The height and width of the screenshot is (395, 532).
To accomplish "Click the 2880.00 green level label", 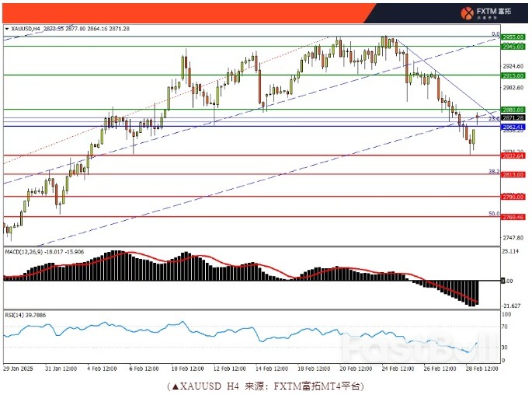I will tap(512, 110).
